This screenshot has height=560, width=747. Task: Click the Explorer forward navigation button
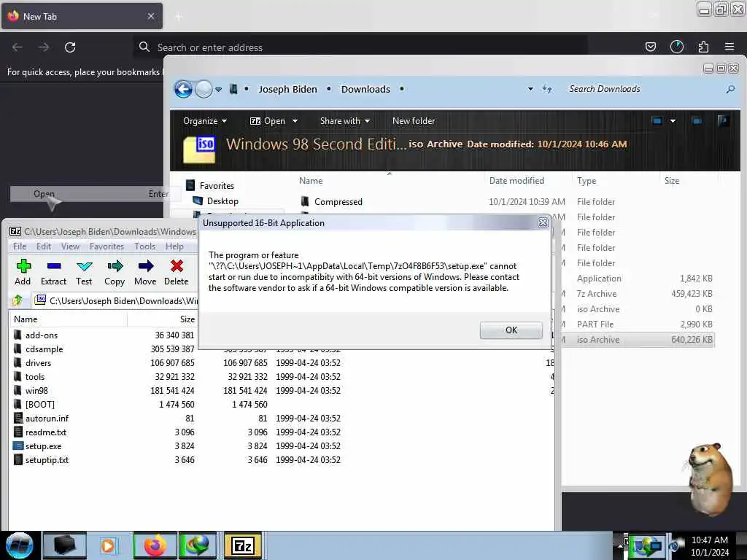click(204, 89)
